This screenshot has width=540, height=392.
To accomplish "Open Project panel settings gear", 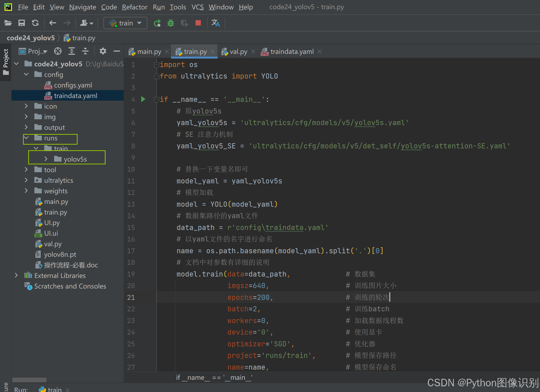I will pos(103,51).
